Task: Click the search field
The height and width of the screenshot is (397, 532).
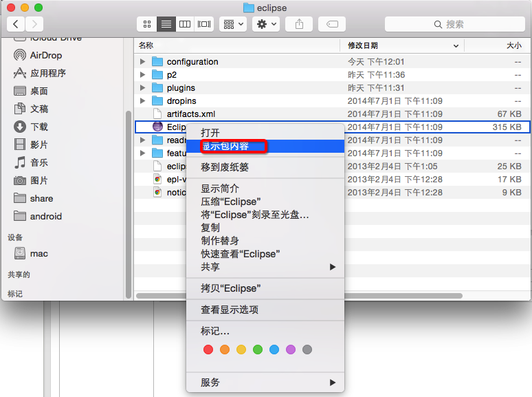Action: click(454, 24)
